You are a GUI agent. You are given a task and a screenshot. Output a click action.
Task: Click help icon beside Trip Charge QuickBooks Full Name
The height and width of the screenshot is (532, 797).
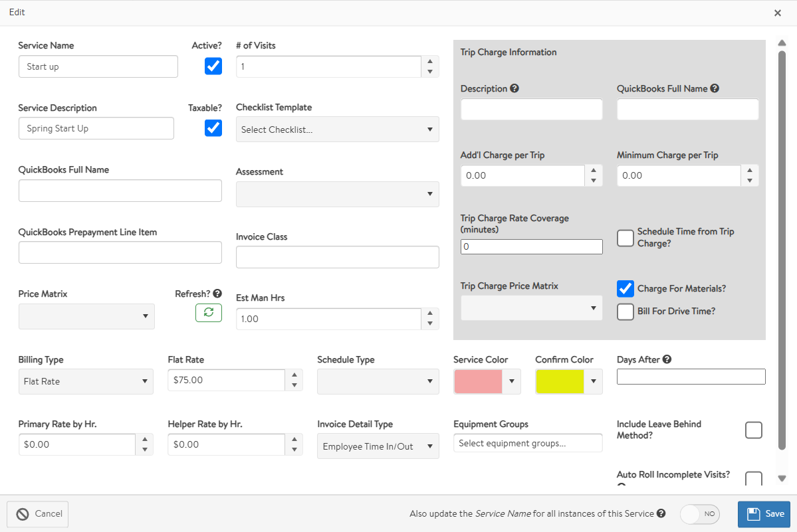point(715,88)
